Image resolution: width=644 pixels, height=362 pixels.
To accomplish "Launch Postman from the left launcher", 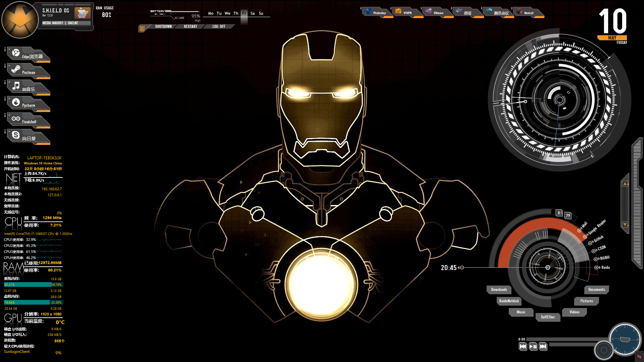I will pos(29,71).
